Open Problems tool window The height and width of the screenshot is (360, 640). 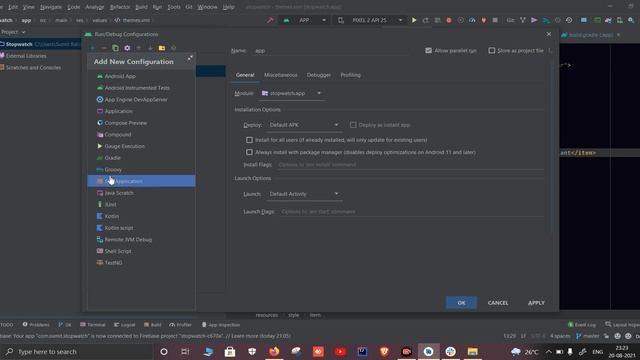pos(36,325)
